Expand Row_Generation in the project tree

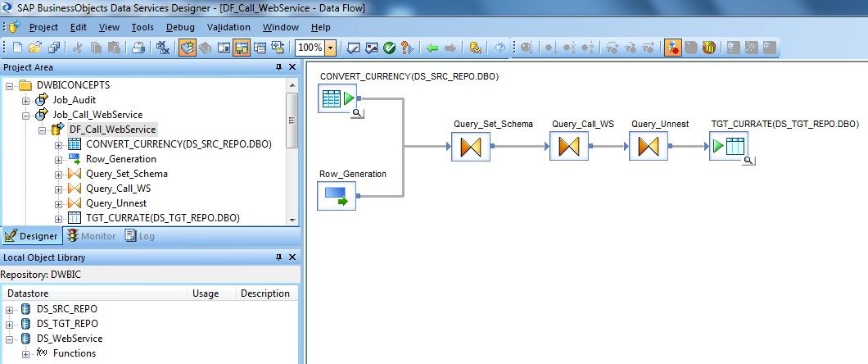pos(59,160)
